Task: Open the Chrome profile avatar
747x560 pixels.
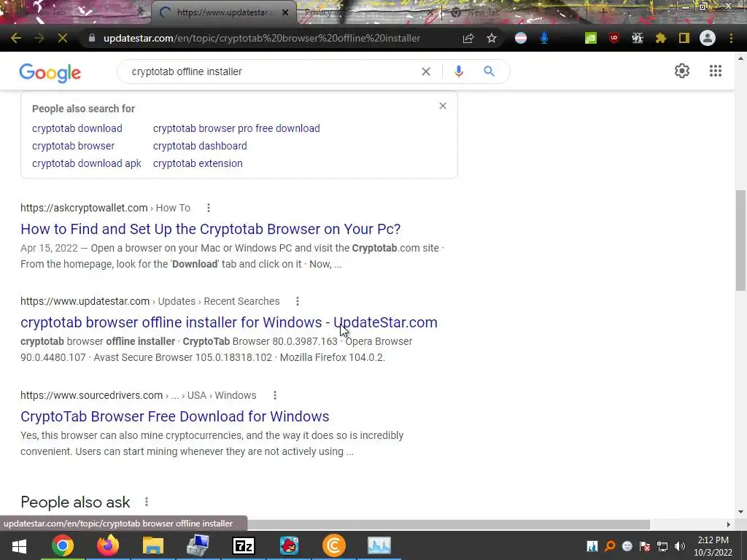Action: click(708, 38)
